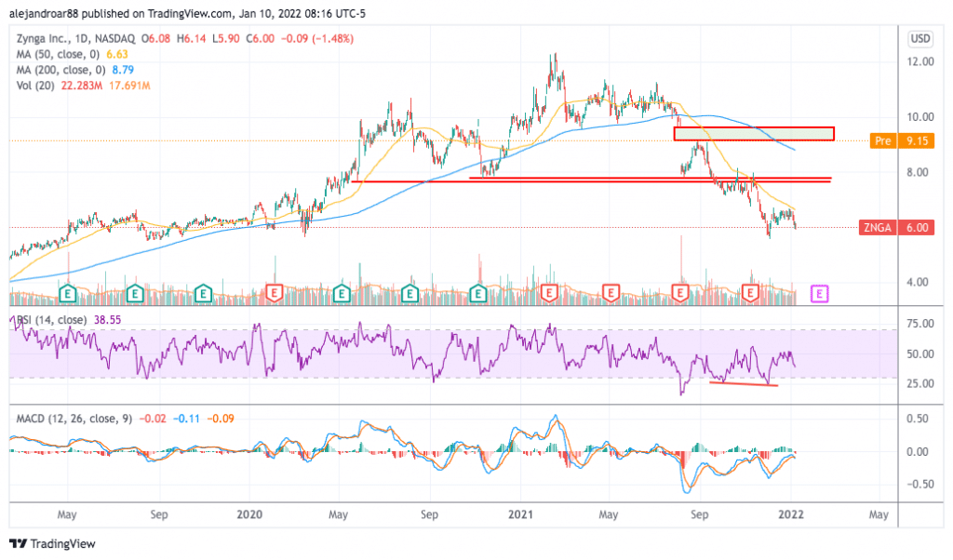
Task: Click the 2022 label on time axis
Action: coord(791,514)
